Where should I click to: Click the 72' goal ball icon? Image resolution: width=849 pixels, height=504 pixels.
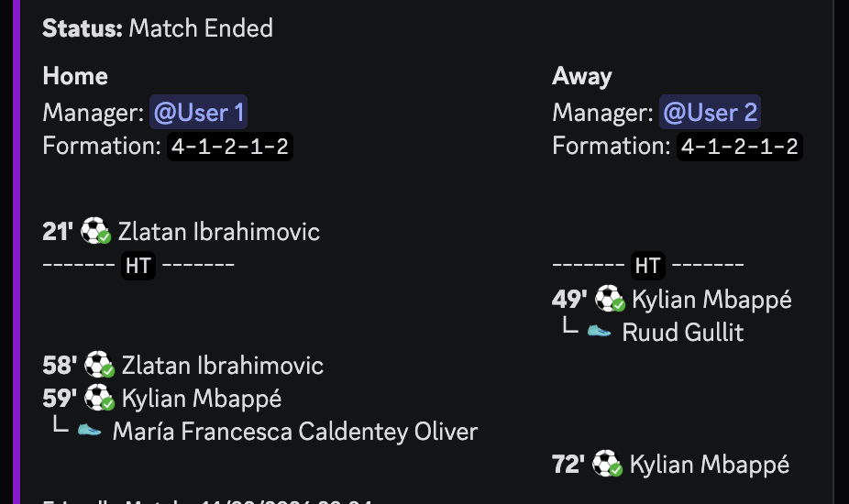(607, 465)
